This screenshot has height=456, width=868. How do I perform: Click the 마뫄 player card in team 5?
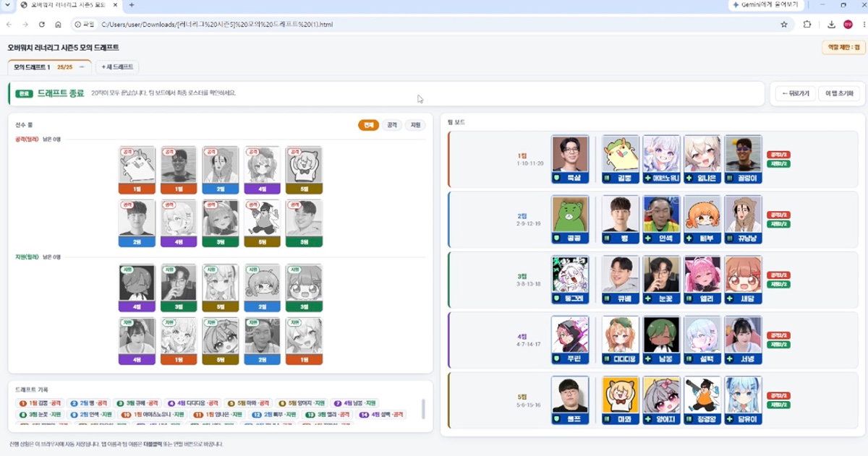[620, 400]
